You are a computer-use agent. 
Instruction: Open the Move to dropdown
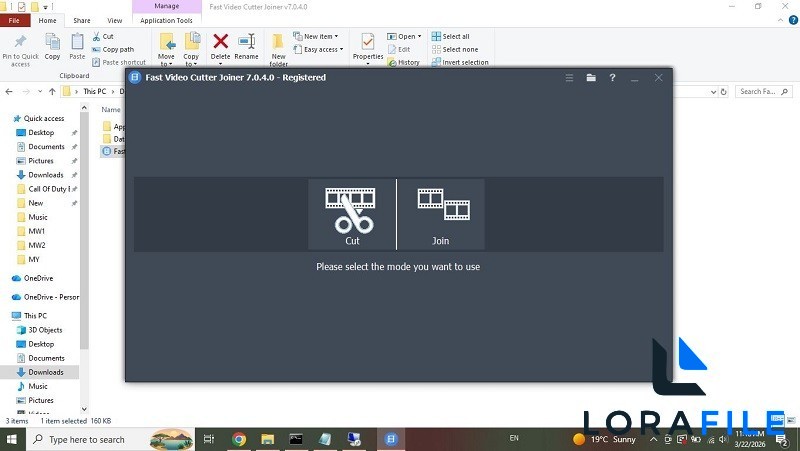tap(166, 49)
